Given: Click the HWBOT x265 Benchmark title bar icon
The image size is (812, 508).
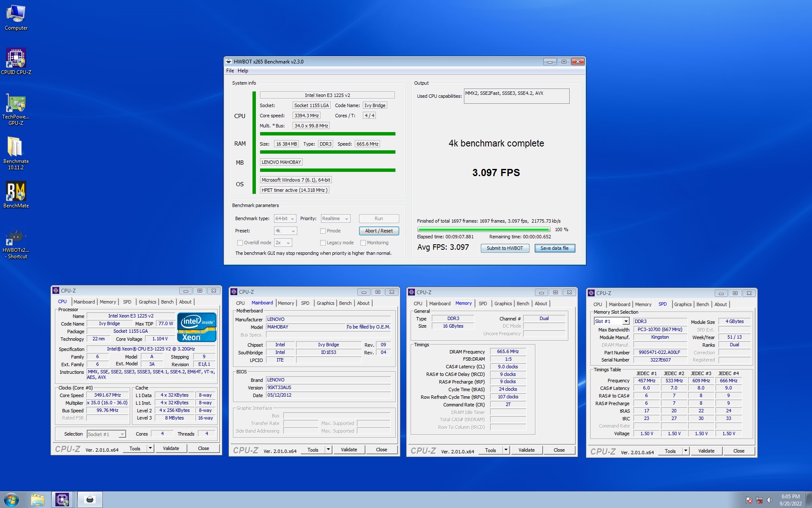Looking at the screenshot, I should (x=229, y=61).
